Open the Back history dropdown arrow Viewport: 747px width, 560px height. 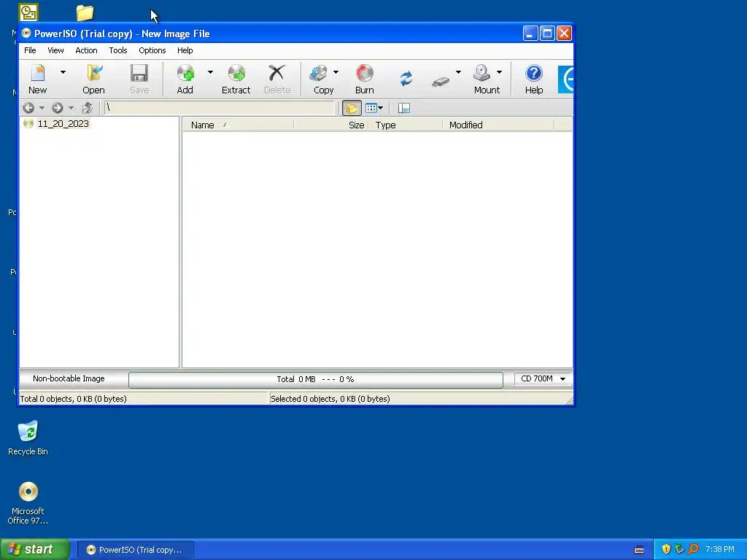pyautogui.click(x=42, y=108)
